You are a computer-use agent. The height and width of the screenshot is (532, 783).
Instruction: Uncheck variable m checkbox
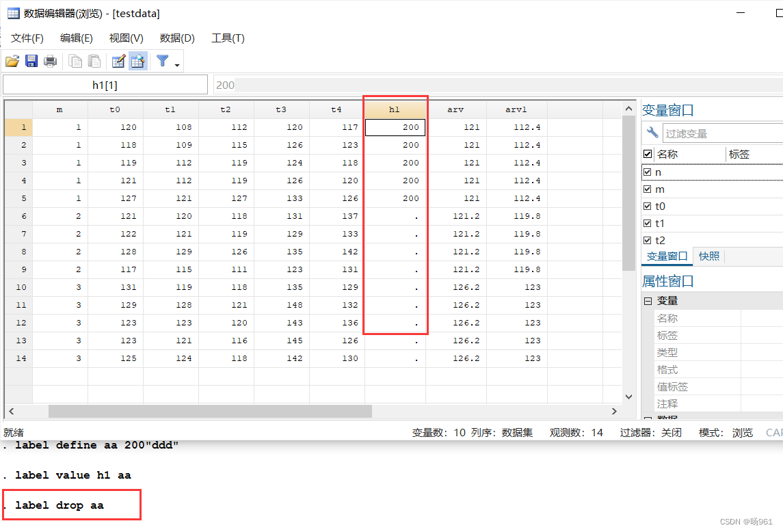(x=648, y=189)
